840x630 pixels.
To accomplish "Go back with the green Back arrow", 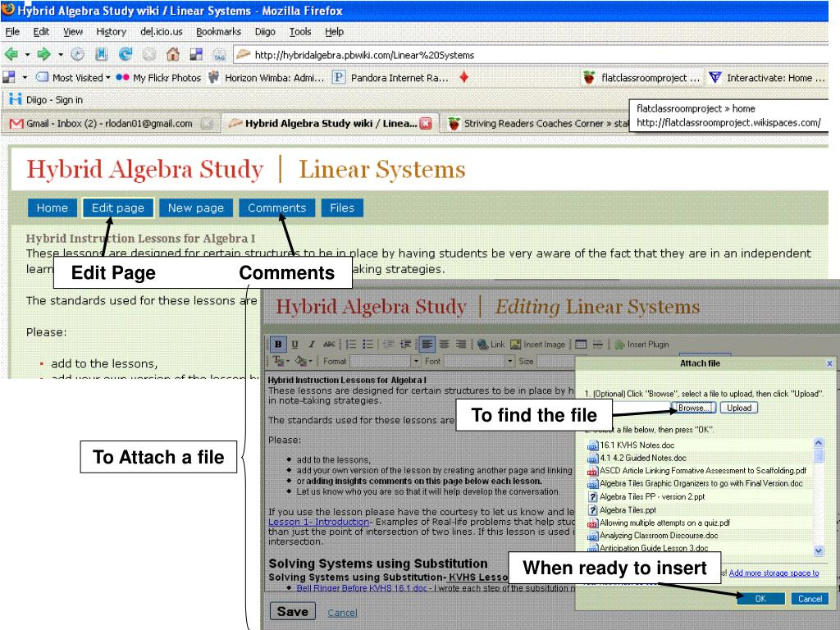I will click(11, 54).
